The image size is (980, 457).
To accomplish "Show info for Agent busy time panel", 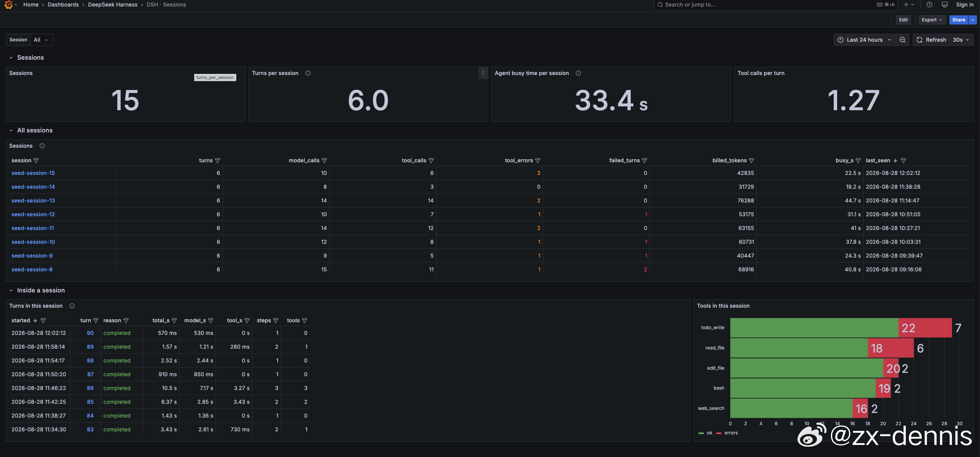I will pos(578,73).
